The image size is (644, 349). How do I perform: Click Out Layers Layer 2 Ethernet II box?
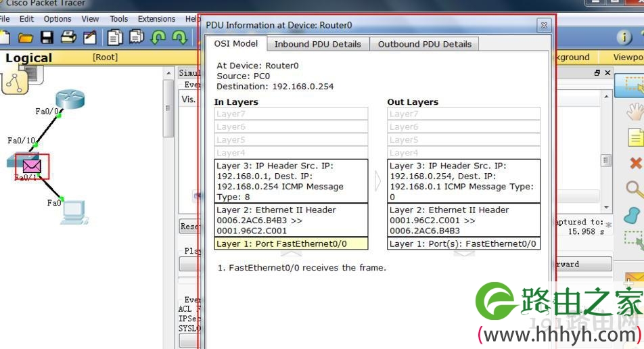(463, 220)
